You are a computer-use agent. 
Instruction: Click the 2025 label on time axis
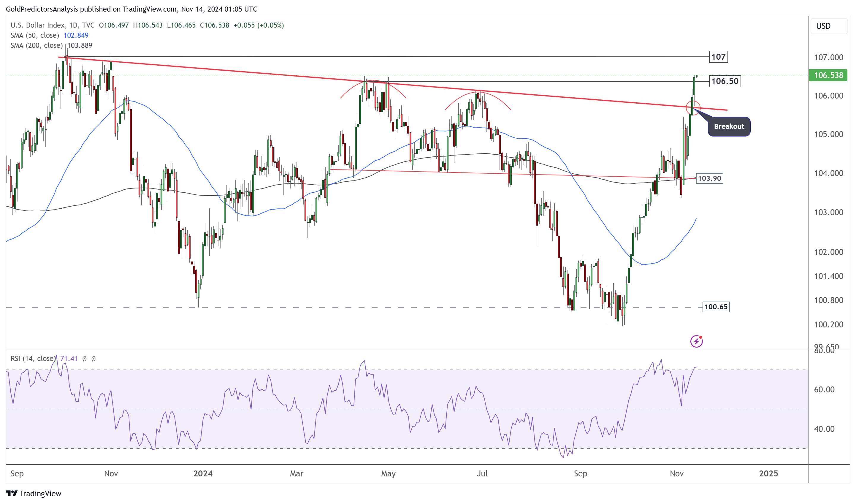[x=768, y=473]
